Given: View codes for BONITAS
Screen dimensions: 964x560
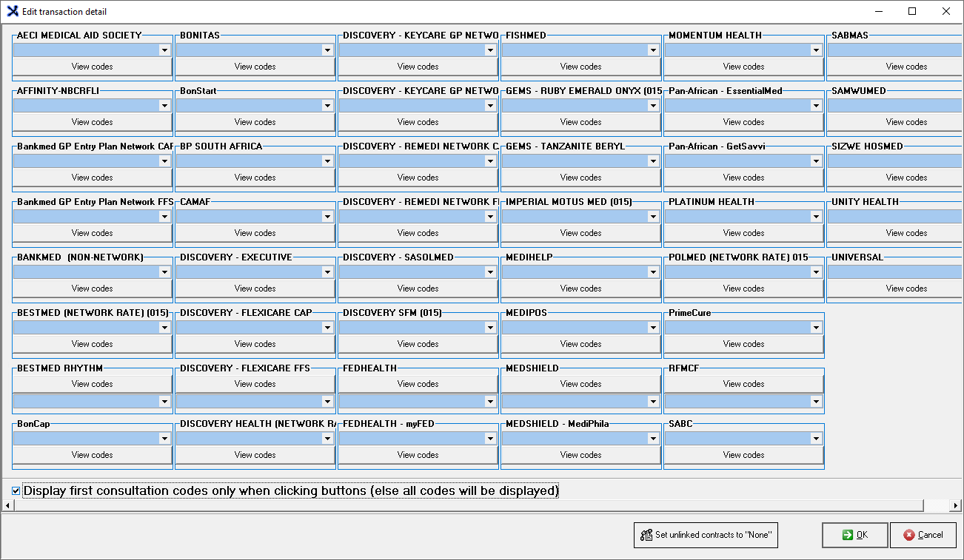Looking at the screenshot, I should tap(255, 67).
